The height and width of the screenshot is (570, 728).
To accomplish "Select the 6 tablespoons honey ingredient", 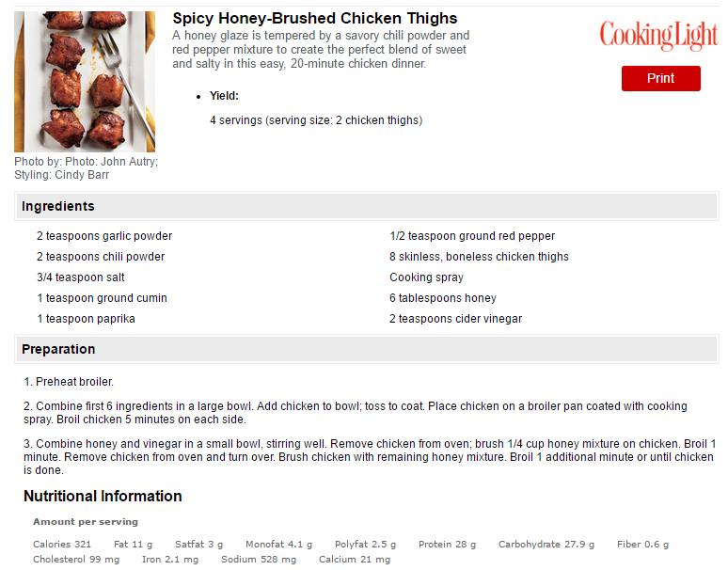I will 443,298.
